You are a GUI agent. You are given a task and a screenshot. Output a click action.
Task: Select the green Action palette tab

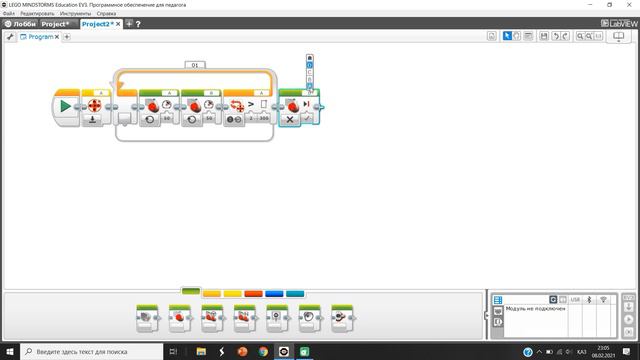[x=191, y=291]
